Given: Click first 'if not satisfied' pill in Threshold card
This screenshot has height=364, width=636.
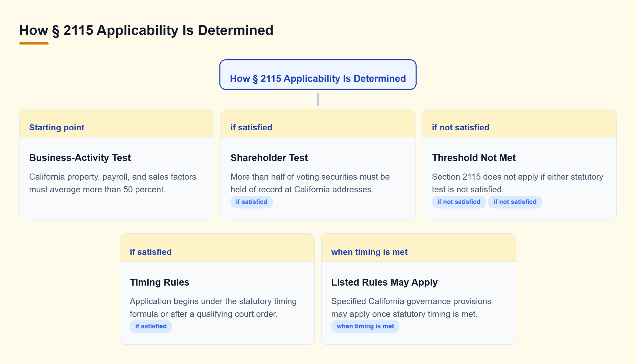Looking at the screenshot, I should [x=459, y=202].
